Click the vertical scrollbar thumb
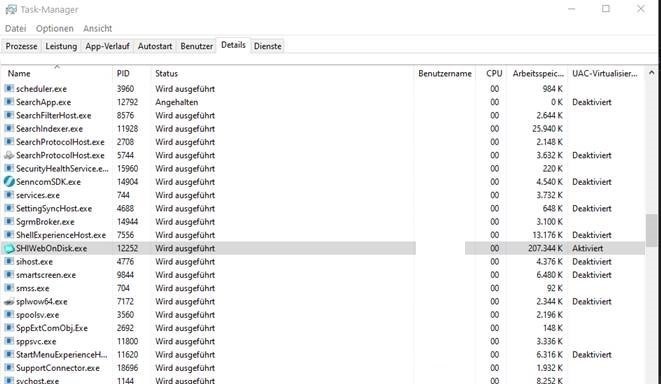This screenshot has width=661, height=384. [651, 230]
